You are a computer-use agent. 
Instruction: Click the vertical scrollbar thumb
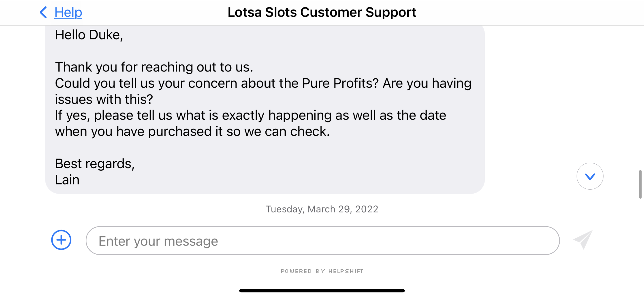click(640, 185)
